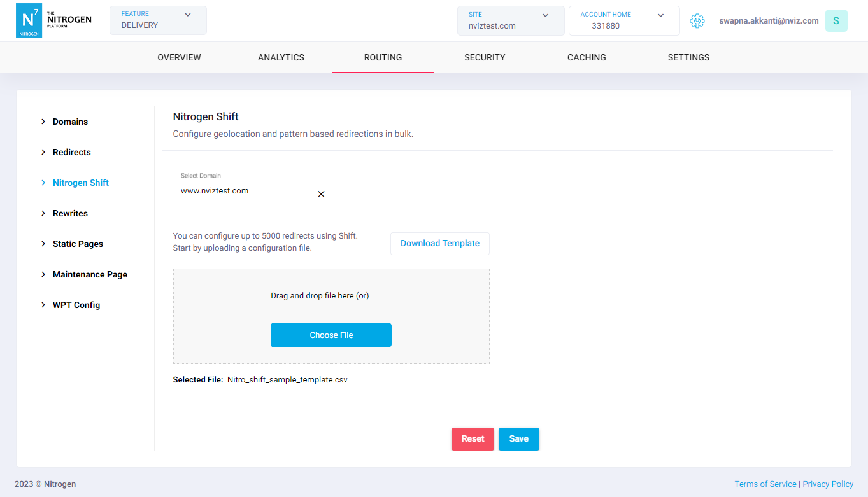Open the Account Home dropdown
This screenshot has width=868, height=497.
[623, 20]
